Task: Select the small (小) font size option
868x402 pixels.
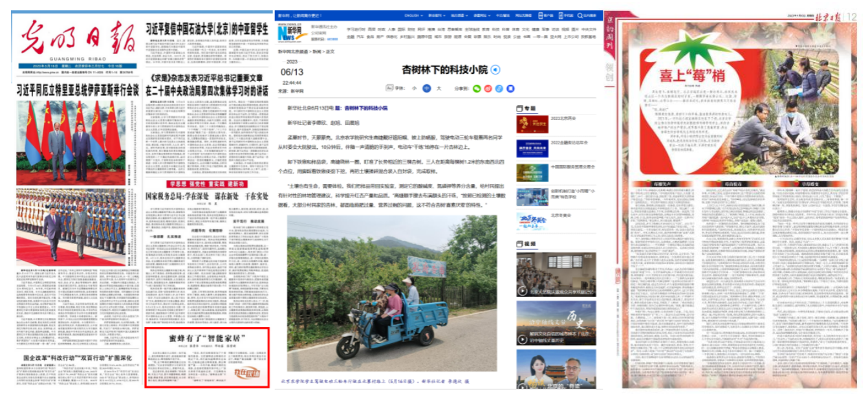Action: [414, 88]
